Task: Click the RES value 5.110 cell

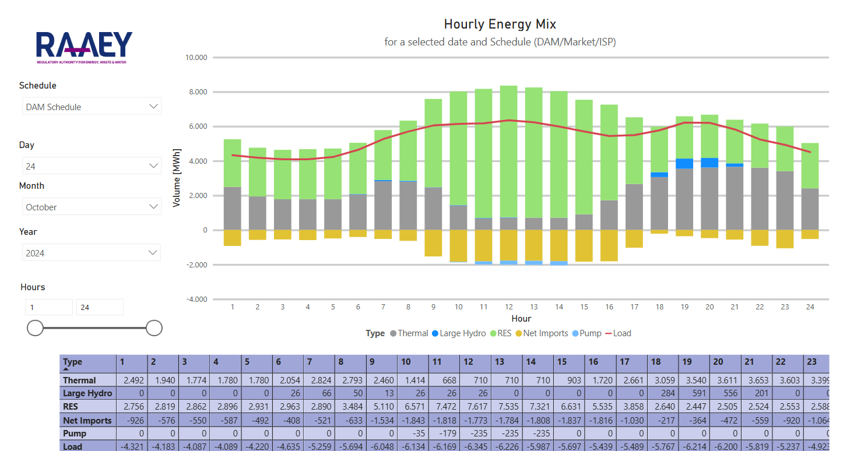Action: click(x=382, y=407)
